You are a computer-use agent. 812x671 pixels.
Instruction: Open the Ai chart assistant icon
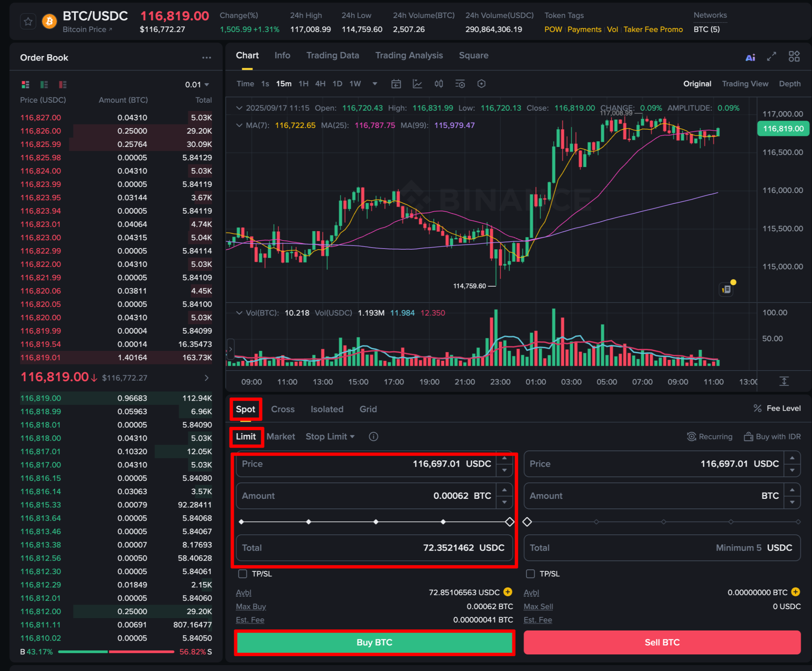tap(750, 58)
